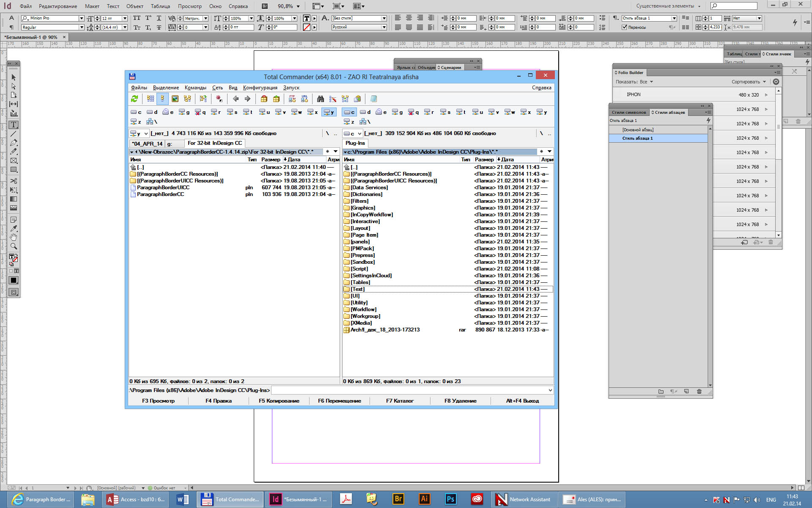812x508 pixels.
Task: Toggle Underline formatting in control bar
Action: pos(159,18)
